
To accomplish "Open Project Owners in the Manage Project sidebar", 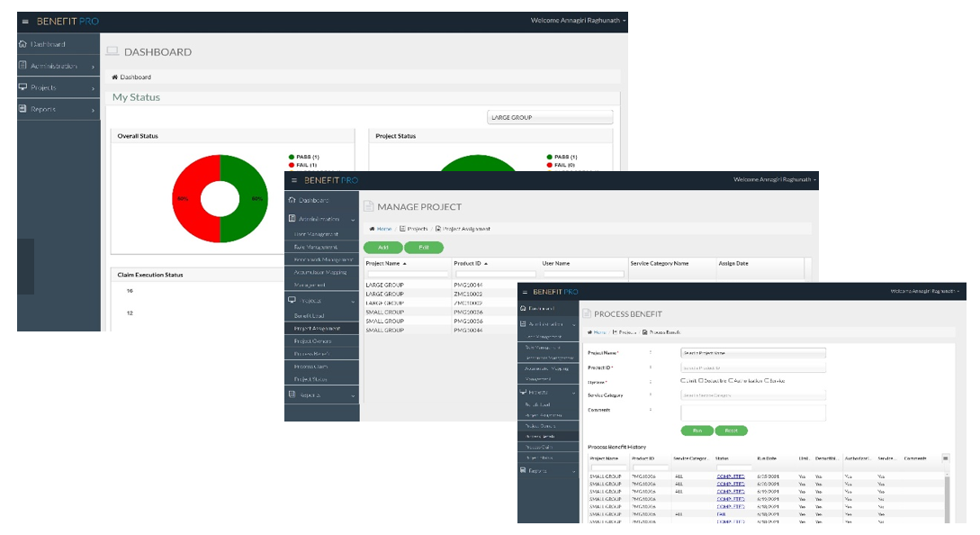I will tap(312, 341).
